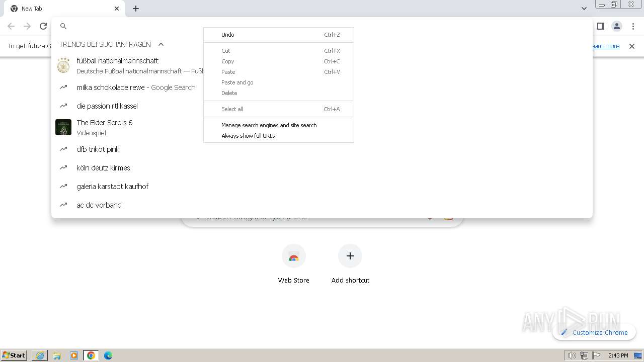Collapse the Trends bei Suchanfragen section

(161, 44)
